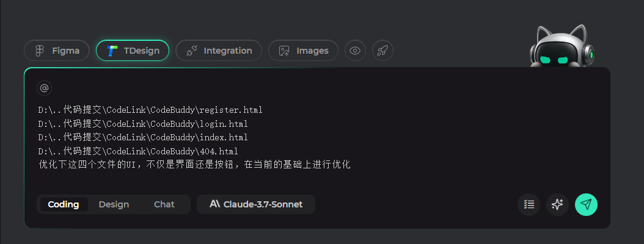
Task: Click the Images upload icon
Action: (284, 51)
